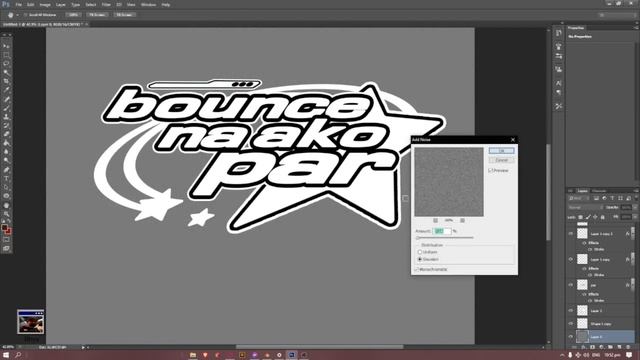
Task: Select the Dodge tool
Action: 6,161
